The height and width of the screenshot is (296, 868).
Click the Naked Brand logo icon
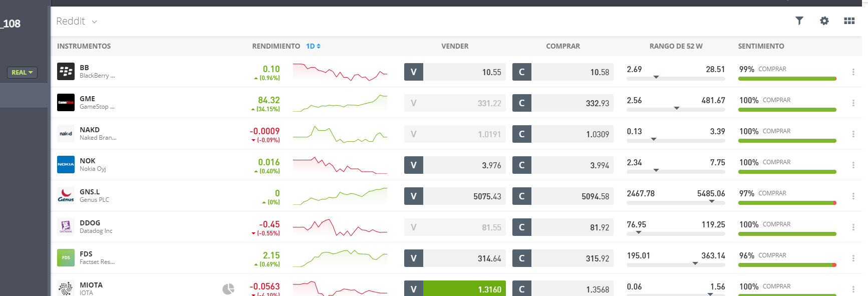(66, 134)
